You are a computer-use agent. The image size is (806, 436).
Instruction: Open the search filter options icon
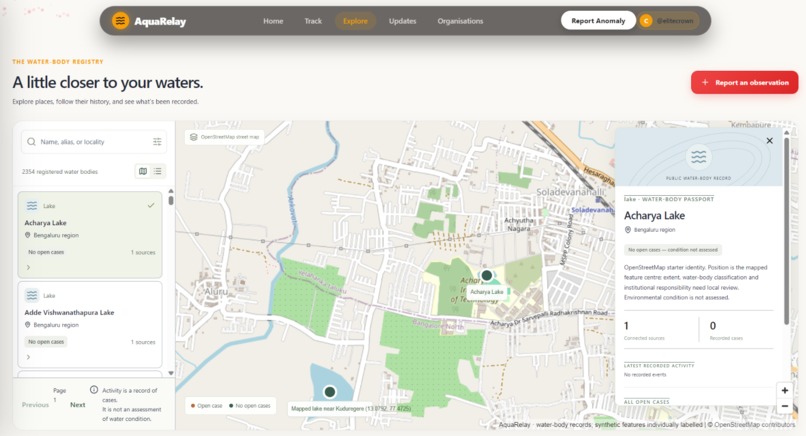(157, 141)
